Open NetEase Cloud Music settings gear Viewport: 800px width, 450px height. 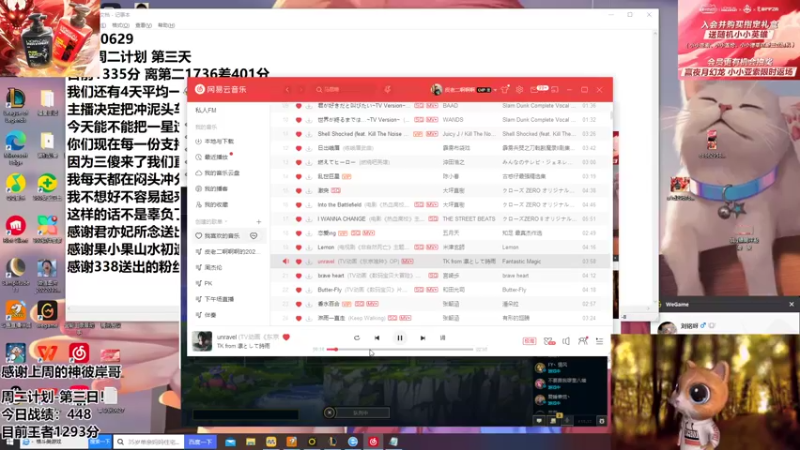[x=519, y=90]
